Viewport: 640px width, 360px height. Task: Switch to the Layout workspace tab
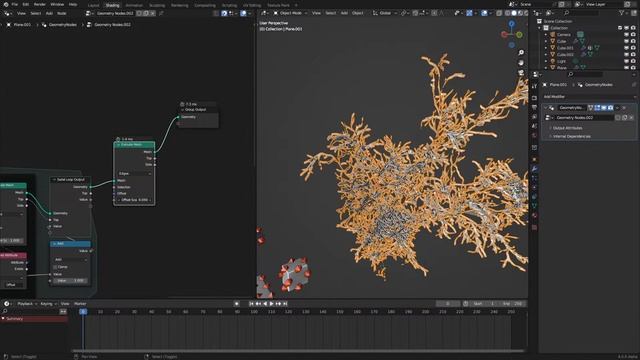click(93, 5)
